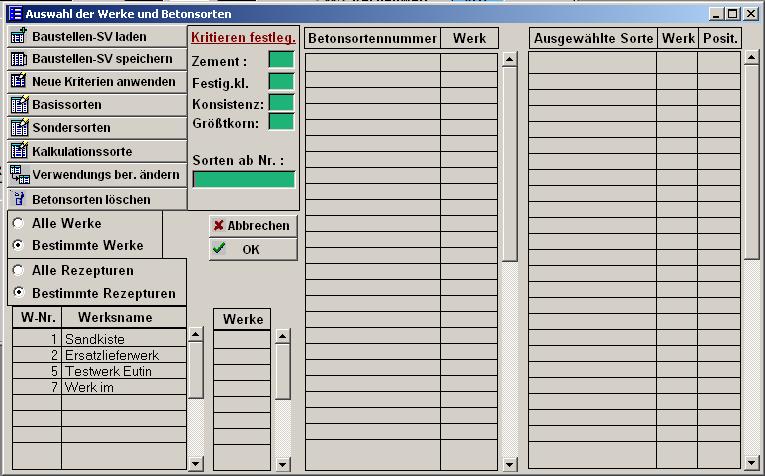Select the Sandkiste row in plant list
Viewport: 765px width, 476px height.
pyautogui.click(x=123, y=339)
